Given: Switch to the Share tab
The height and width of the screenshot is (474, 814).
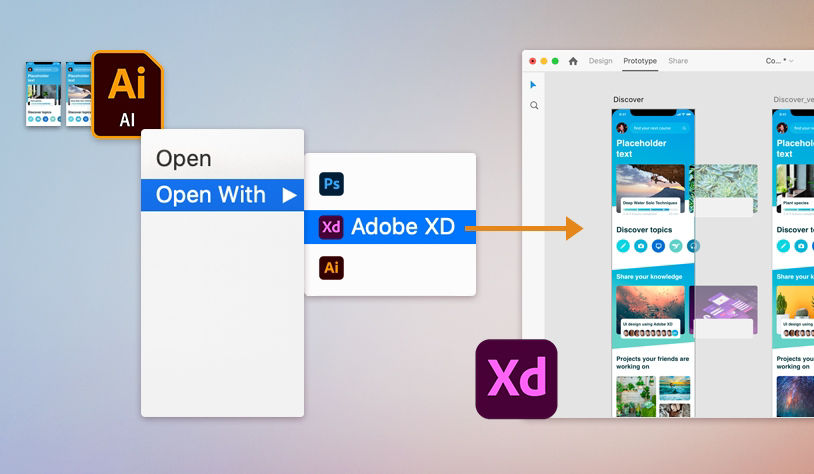Looking at the screenshot, I should [x=678, y=61].
